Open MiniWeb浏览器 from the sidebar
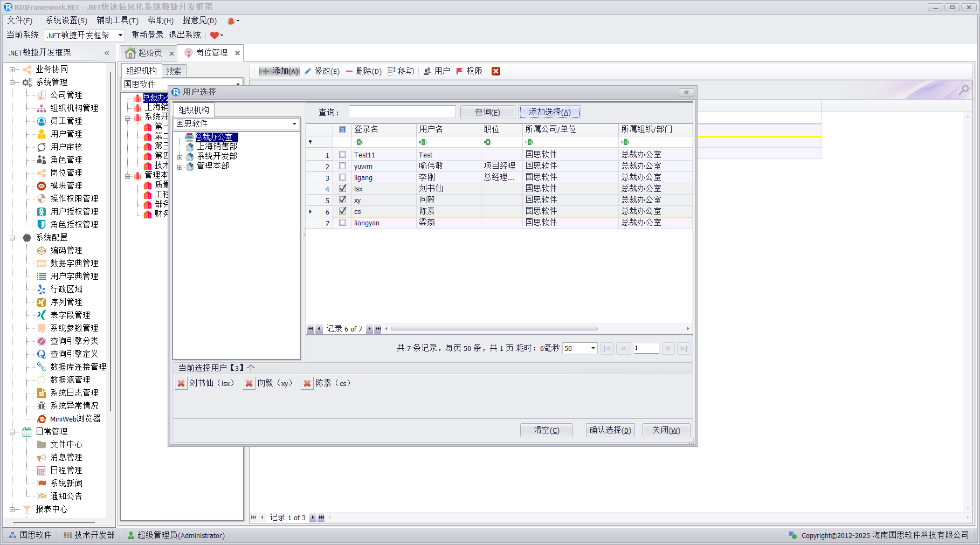Viewport: 980px width, 545px height. (75, 419)
